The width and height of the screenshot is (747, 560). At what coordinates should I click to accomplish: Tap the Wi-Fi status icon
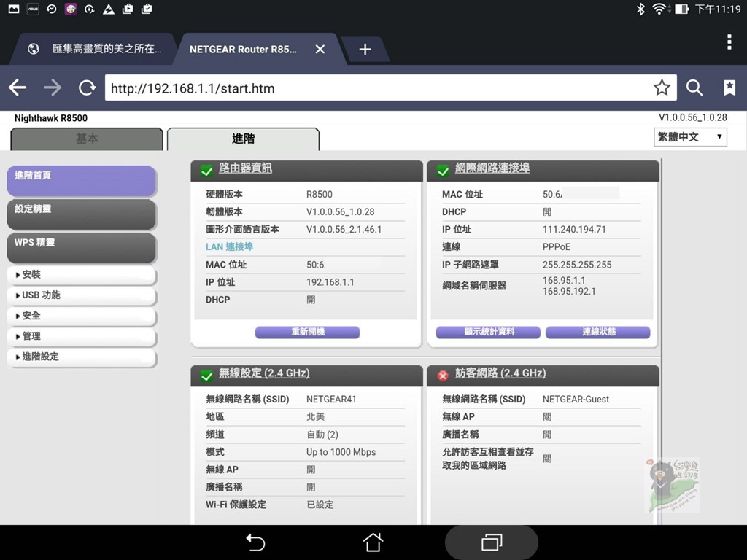pyautogui.click(x=659, y=9)
